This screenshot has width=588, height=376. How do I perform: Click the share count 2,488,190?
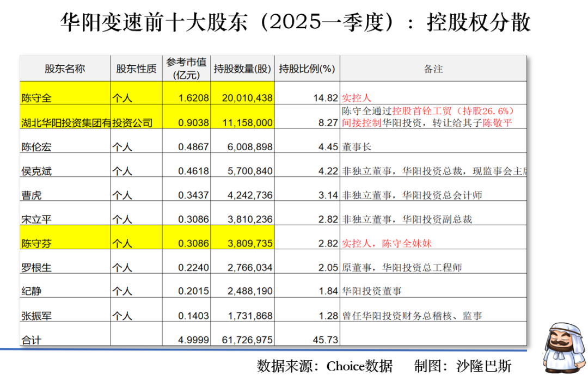click(x=250, y=291)
